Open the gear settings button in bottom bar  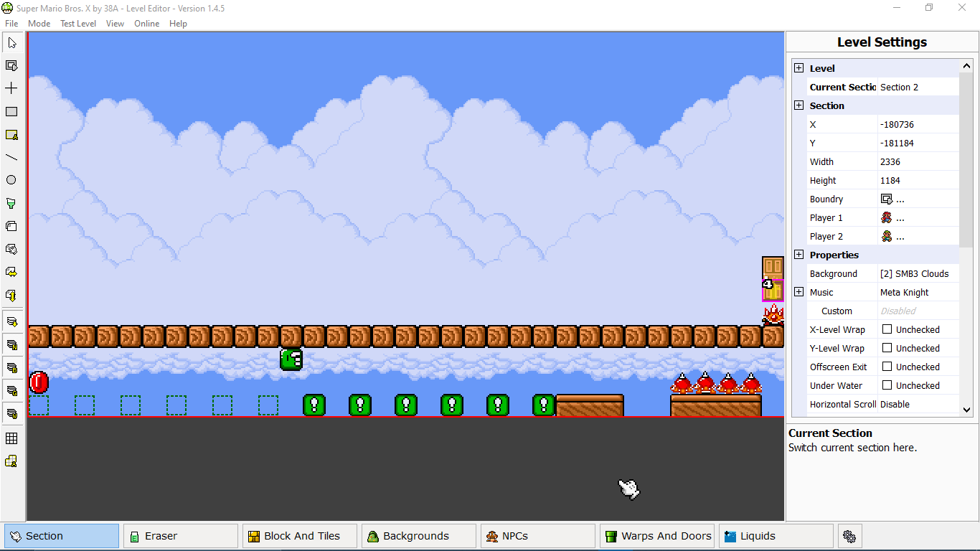[849, 536]
